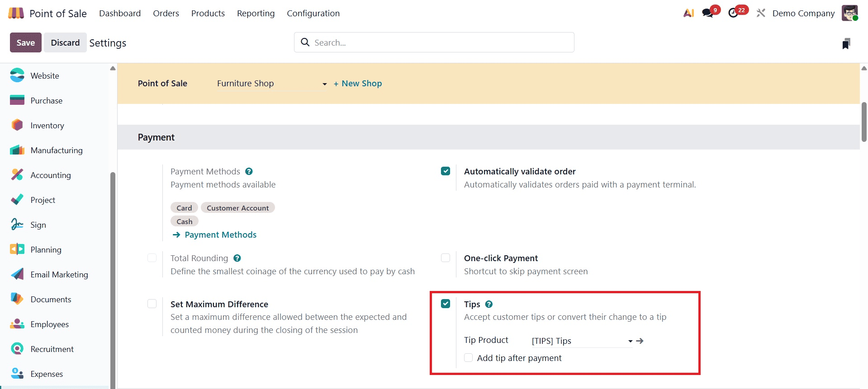868x389 pixels.
Task: Click the Customer Account payment tag
Action: coord(238,208)
